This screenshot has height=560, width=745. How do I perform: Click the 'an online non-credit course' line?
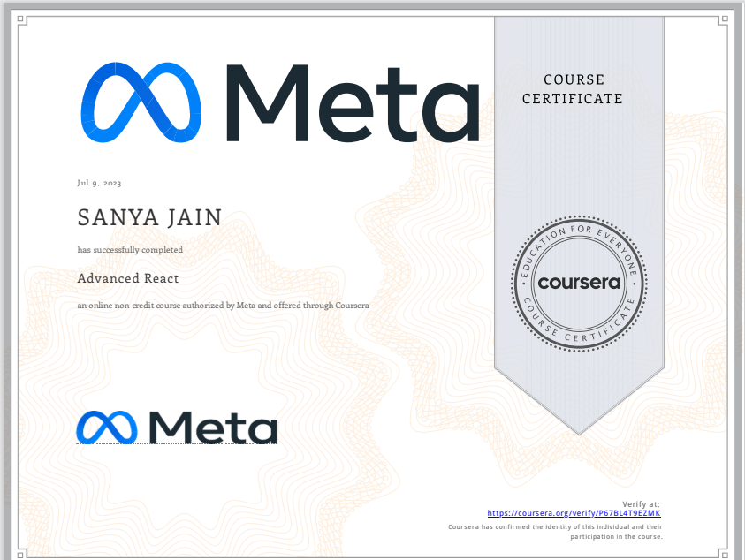click(224, 306)
